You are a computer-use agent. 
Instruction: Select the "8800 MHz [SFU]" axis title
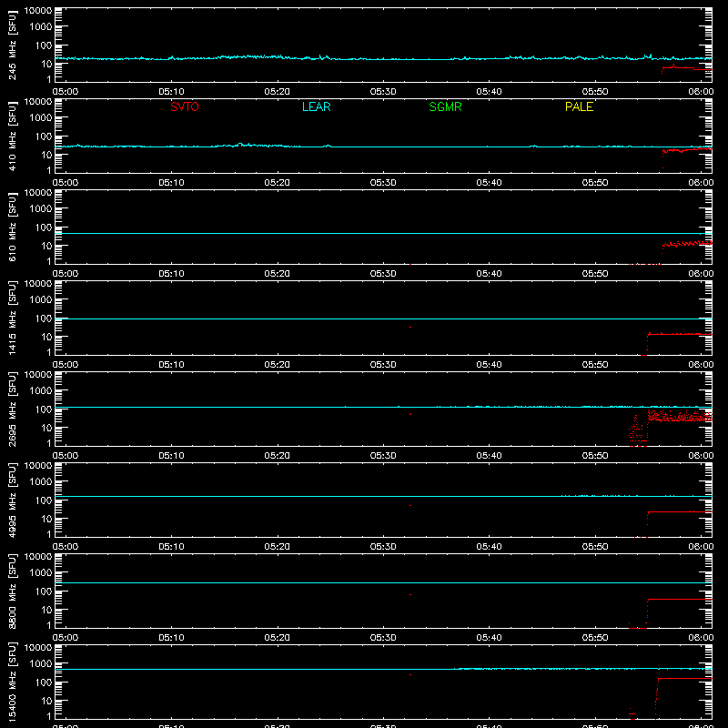click(13, 591)
